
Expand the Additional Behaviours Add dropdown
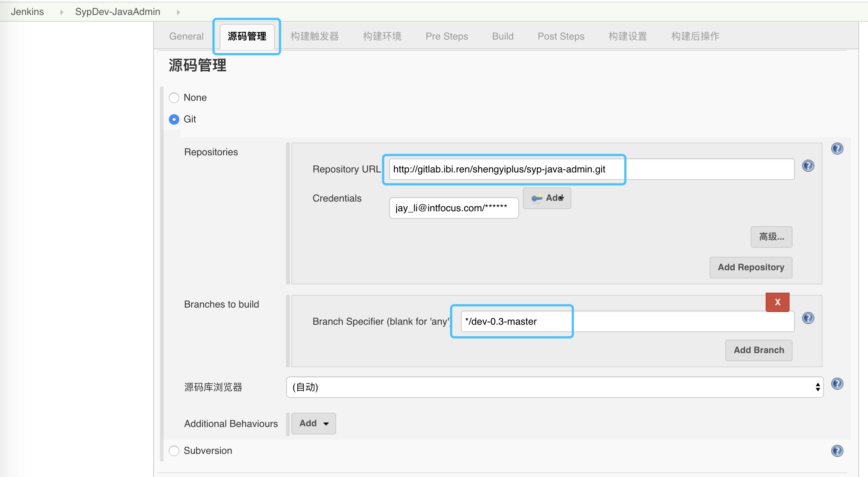point(313,423)
